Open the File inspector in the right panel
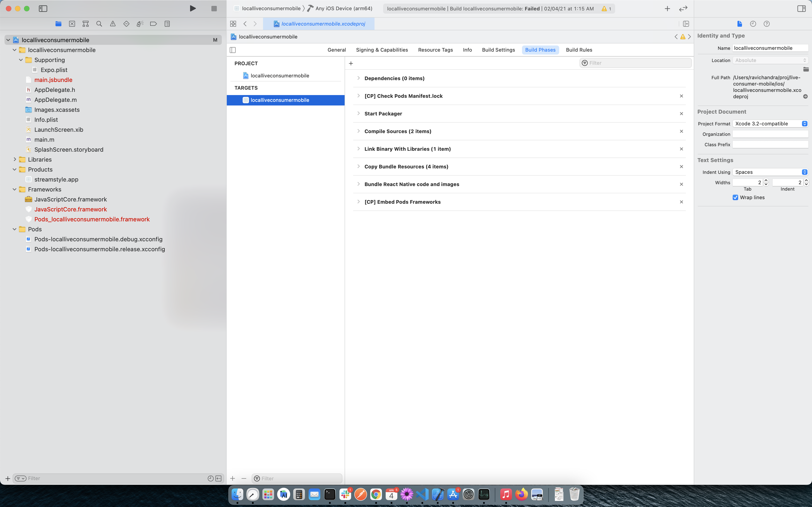This screenshot has height=507, width=812. point(739,24)
